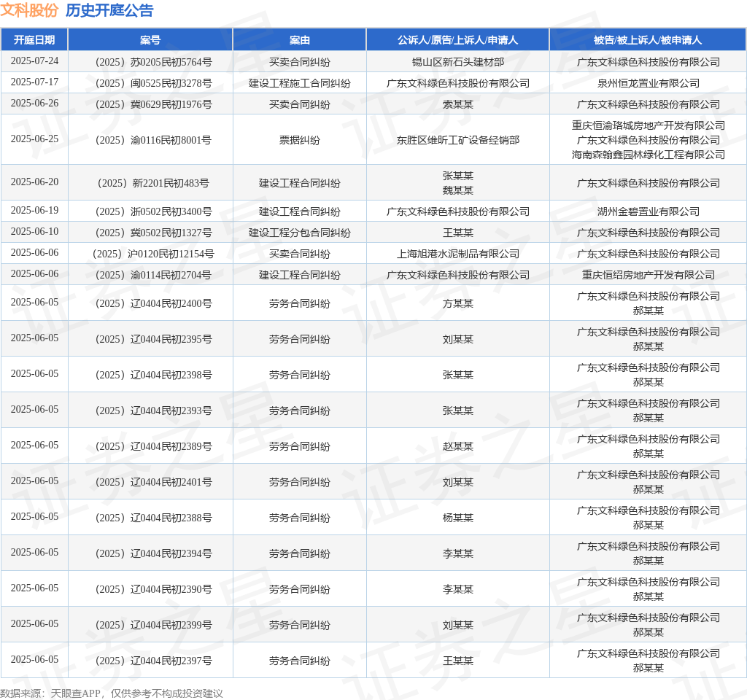The image size is (747, 700).
Task: Click case number (2025)浙0502民初3400号
Action: [153, 211]
